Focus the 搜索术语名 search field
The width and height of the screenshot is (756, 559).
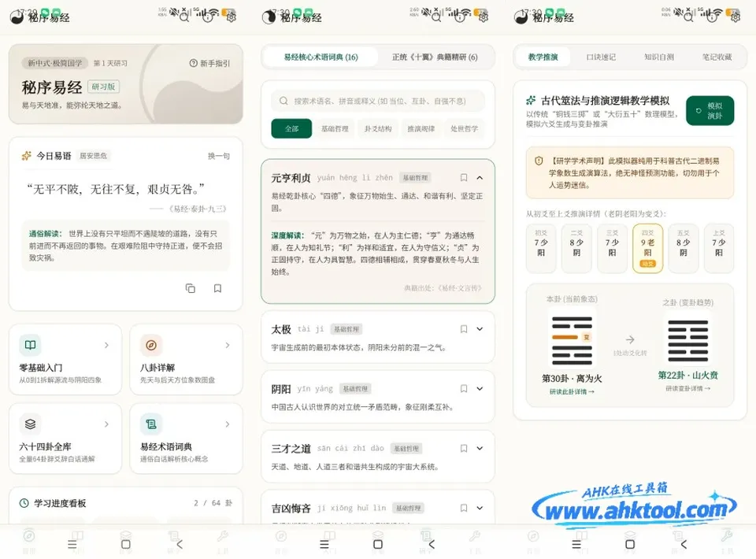click(x=378, y=101)
